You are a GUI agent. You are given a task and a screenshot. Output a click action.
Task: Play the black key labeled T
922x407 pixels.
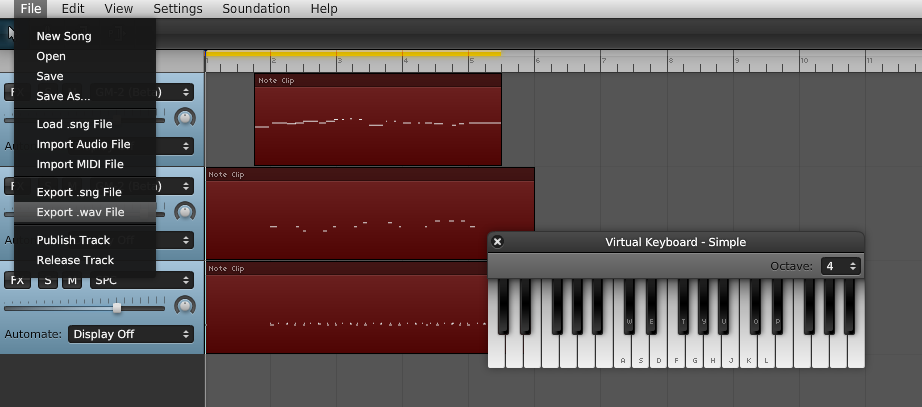(683, 307)
